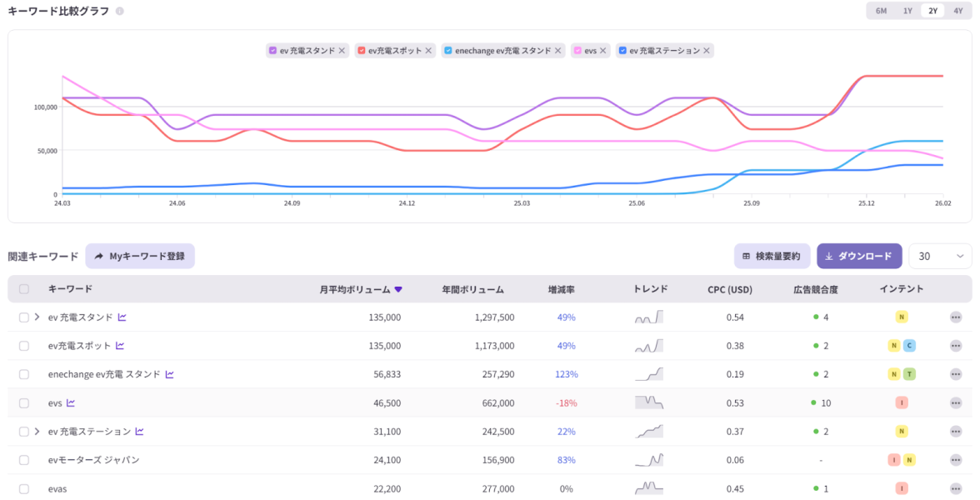Image resolution: width=980 pixels, height=500 pixels.
Task: Sort by 月平均ボリューム using the arrow icon
Action: tap(398, 290)
